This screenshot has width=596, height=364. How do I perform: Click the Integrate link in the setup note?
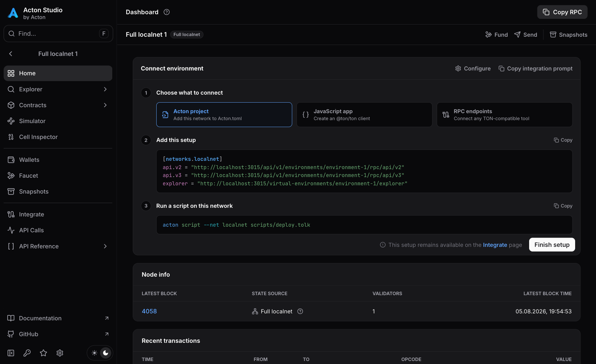click(x=495, y=245)
